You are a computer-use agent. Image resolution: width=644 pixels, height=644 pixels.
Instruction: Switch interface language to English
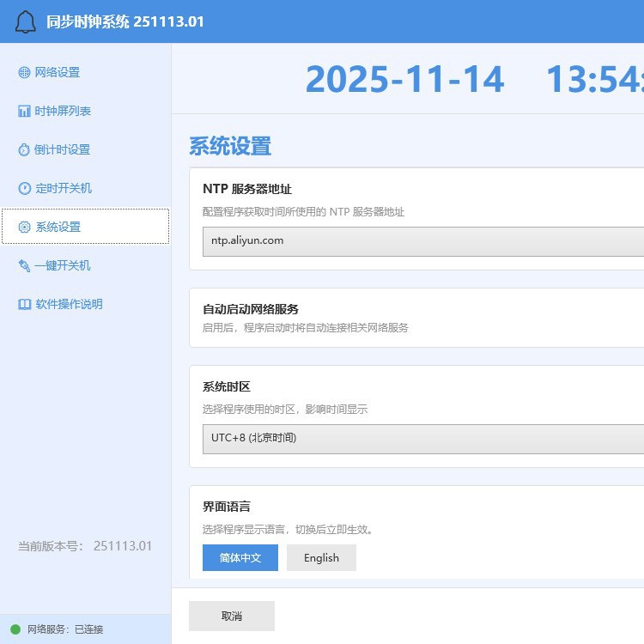pyautogui.click(x=322, y=558)
